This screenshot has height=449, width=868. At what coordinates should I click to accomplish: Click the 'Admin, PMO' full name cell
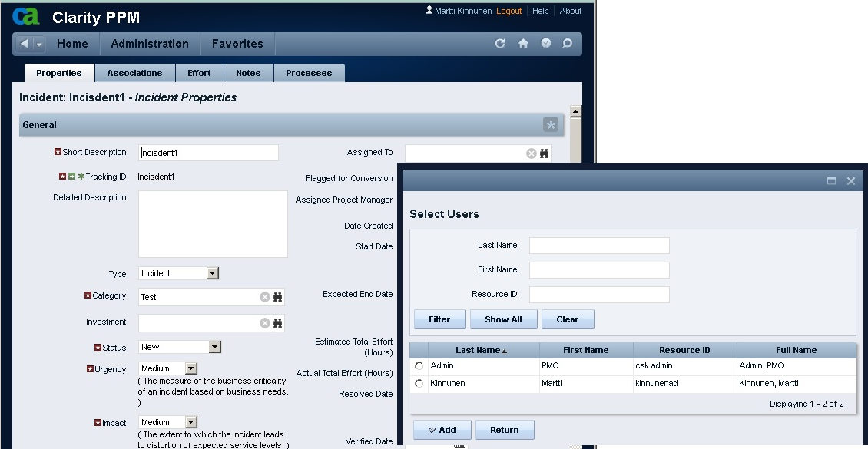796,366
